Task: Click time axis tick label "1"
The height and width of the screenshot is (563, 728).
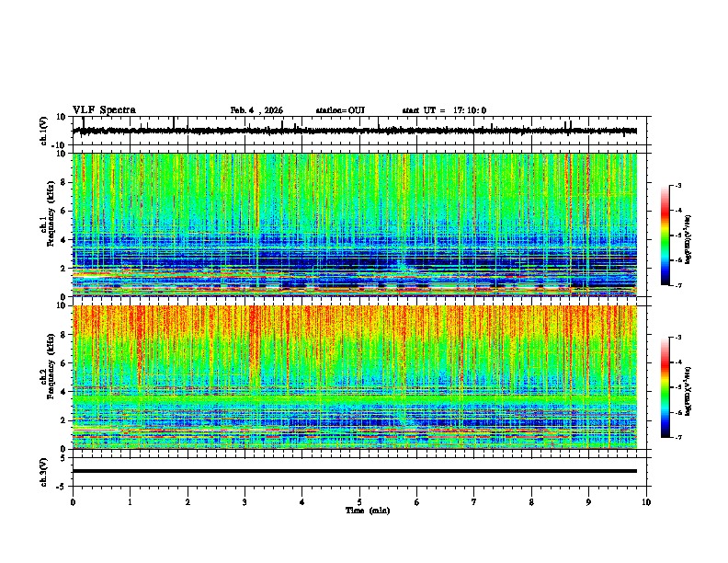Action: click(130, 502)
